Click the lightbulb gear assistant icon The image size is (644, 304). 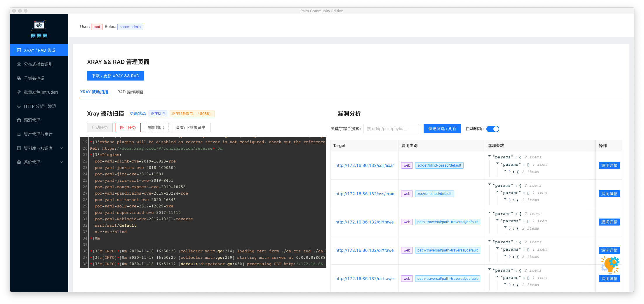point(610,265)
